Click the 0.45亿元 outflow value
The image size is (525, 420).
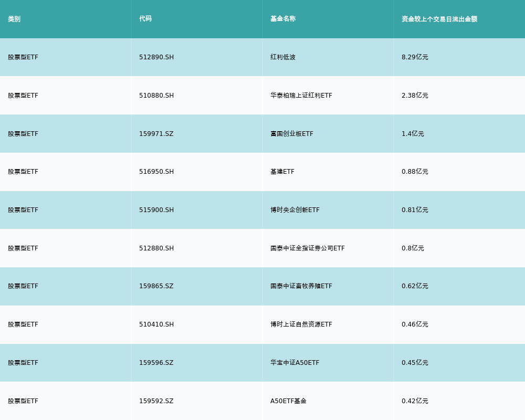coord(415,363)
